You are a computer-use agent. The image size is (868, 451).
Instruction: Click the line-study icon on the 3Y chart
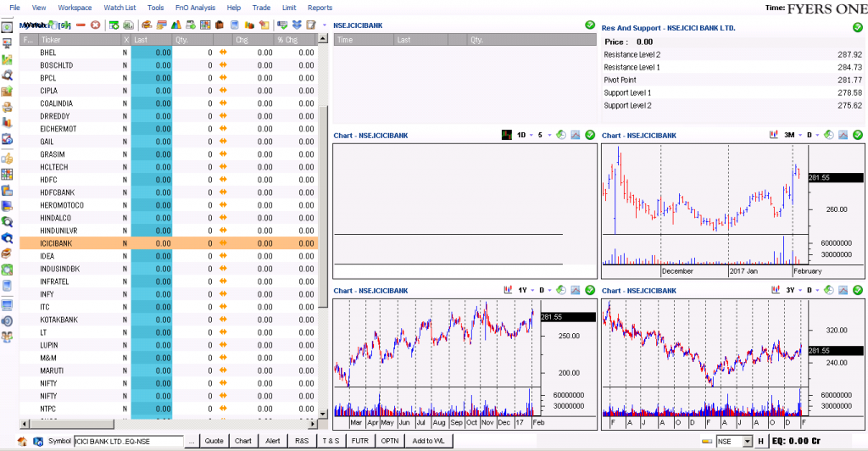(x=843, y=290)
